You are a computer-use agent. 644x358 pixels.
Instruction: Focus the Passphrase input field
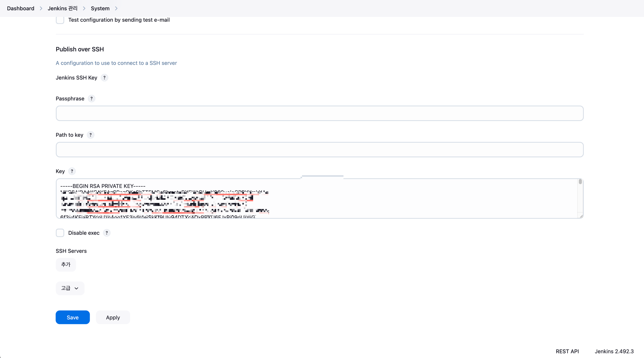pos(319,113)
